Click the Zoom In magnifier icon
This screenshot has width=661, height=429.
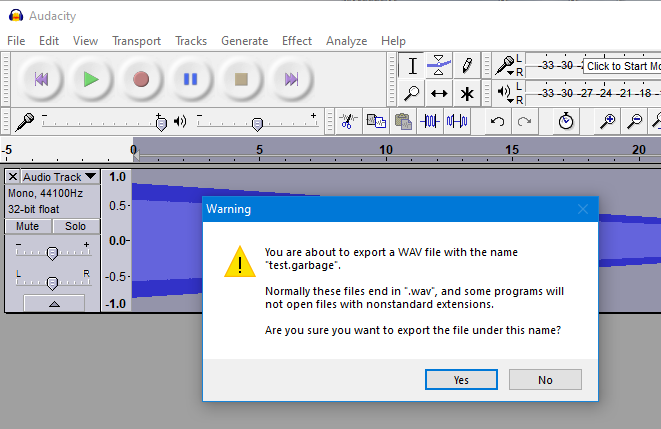(x=607, y=121)
